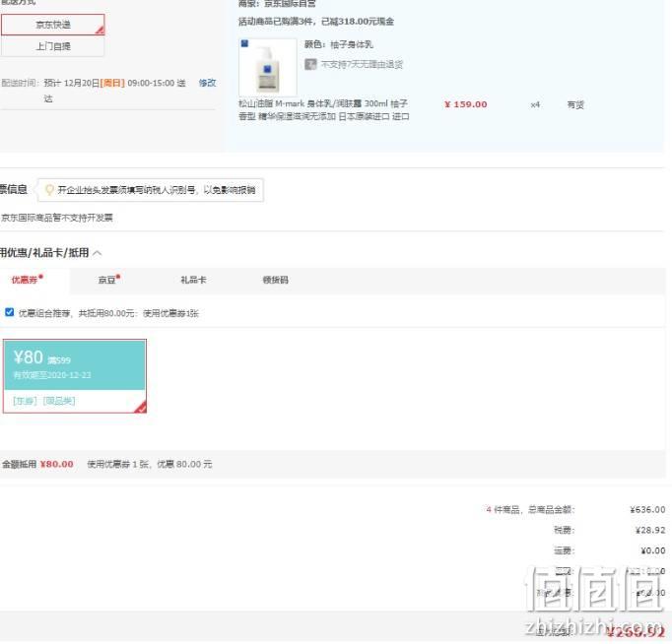Click the 金额抵用 ¥80.00 amount

click(x=56, y=464)
